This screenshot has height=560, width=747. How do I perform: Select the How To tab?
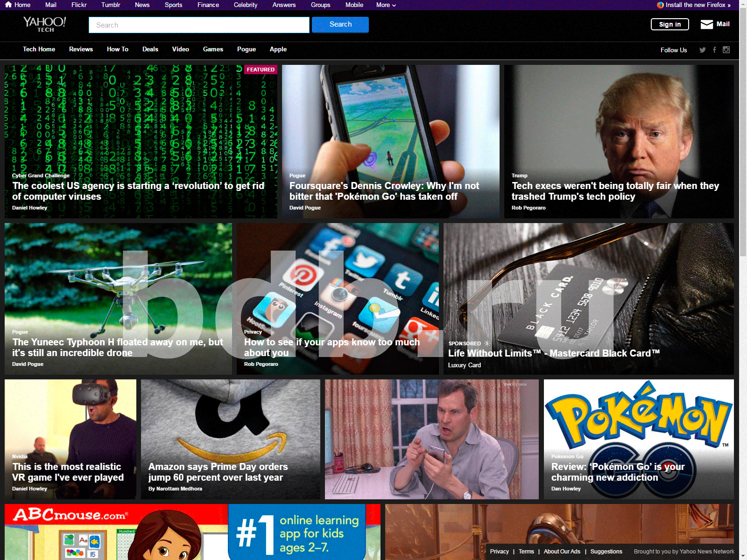[118, 49]
